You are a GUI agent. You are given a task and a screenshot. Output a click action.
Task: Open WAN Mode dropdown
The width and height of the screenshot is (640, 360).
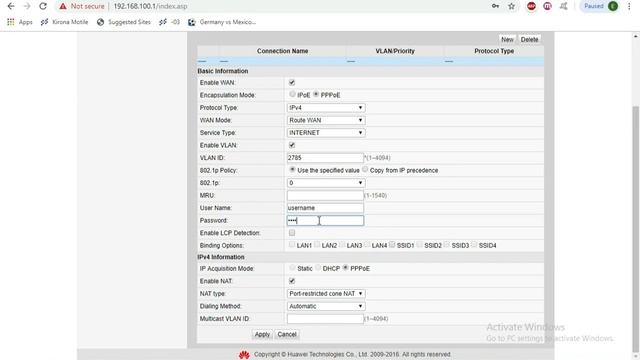click(326, 120)
